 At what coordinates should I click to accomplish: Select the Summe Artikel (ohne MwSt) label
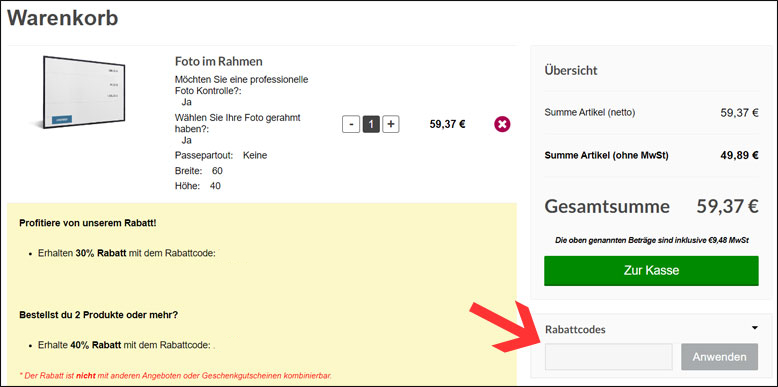point(606,155)
